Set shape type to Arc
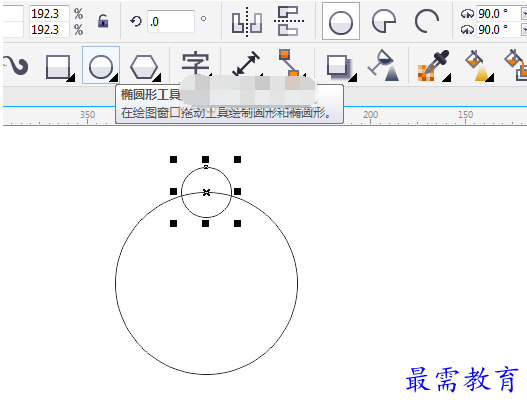527x411 pixels. tap(427, 22)
